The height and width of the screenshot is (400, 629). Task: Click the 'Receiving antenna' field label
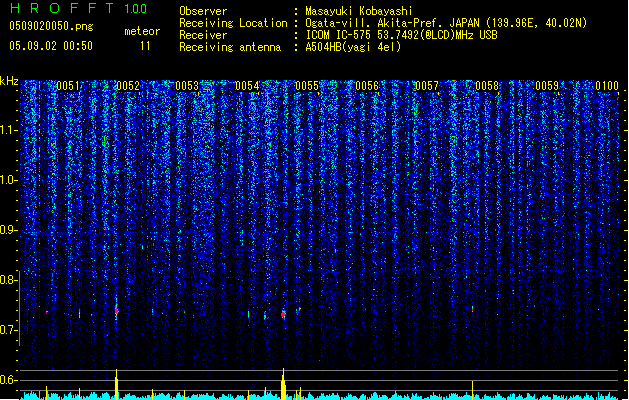tap(230, 47)
